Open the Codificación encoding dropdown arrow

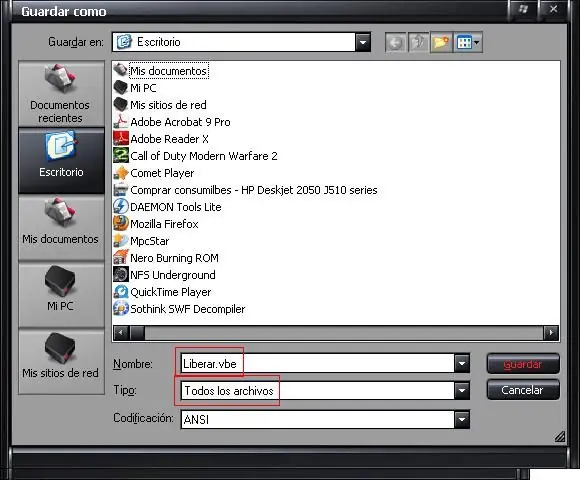coord(462,419)
